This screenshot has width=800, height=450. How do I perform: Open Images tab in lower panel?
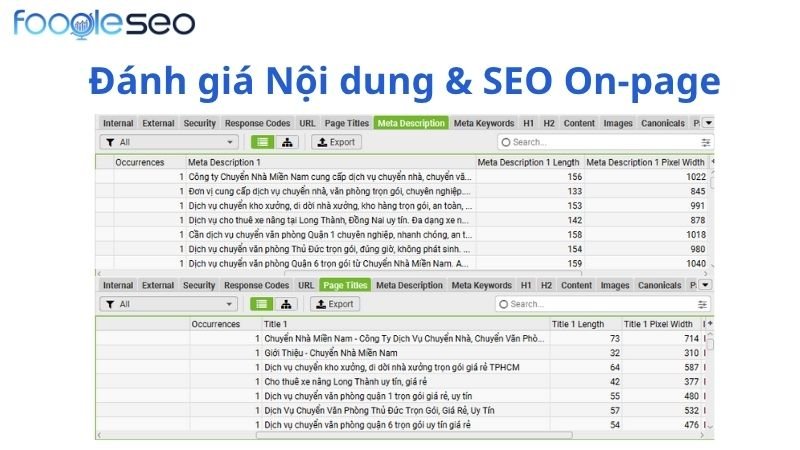click(615, 285)
